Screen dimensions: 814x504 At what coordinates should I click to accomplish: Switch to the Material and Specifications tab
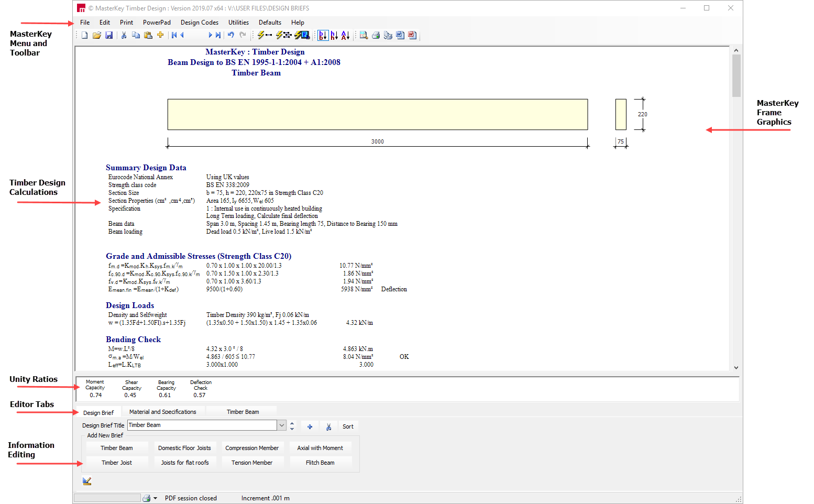pyautogui.click(x=163, y=412)
